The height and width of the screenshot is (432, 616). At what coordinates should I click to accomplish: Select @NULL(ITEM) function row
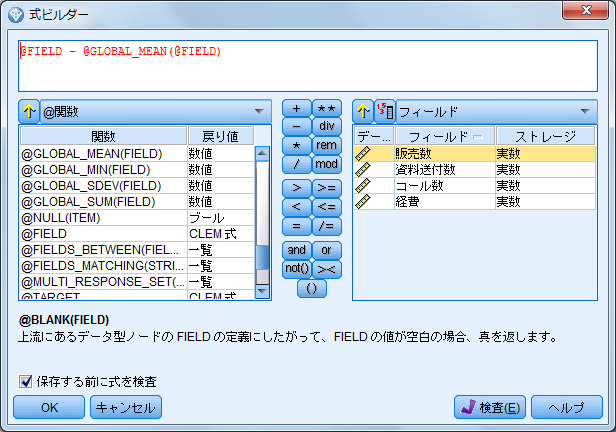pyautogui.click(x=137, y=218)
